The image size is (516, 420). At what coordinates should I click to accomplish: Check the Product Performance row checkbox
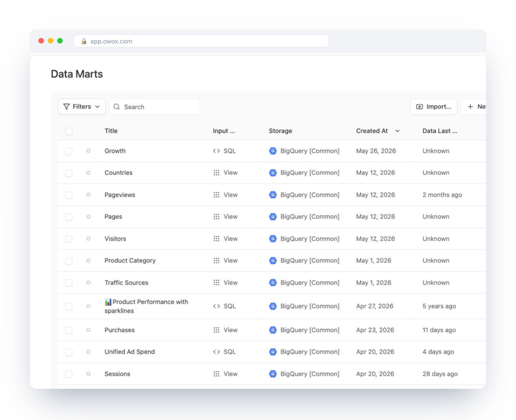(x=69, y=307)
